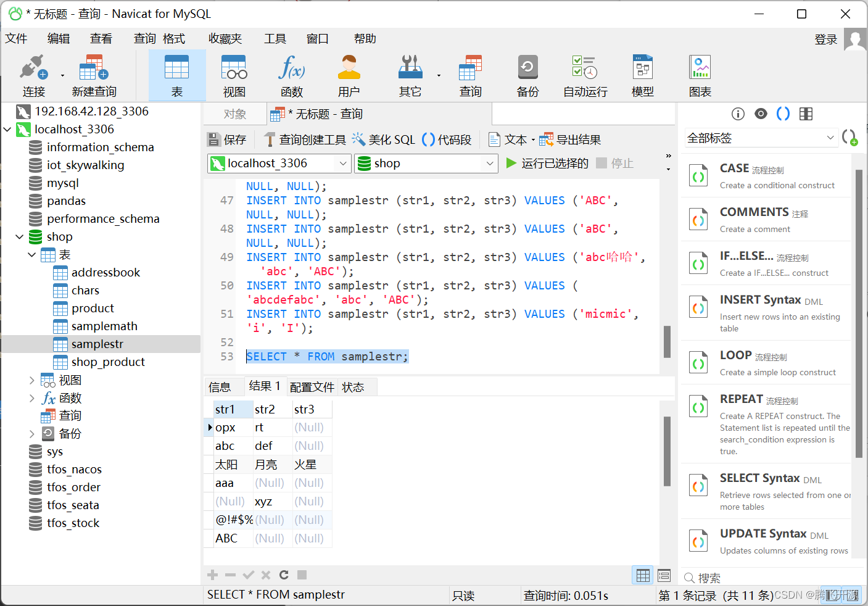The height and width of the screenshot is (606, 868).
Task: Open the 连接 connection tool
Action: (33, 75)
